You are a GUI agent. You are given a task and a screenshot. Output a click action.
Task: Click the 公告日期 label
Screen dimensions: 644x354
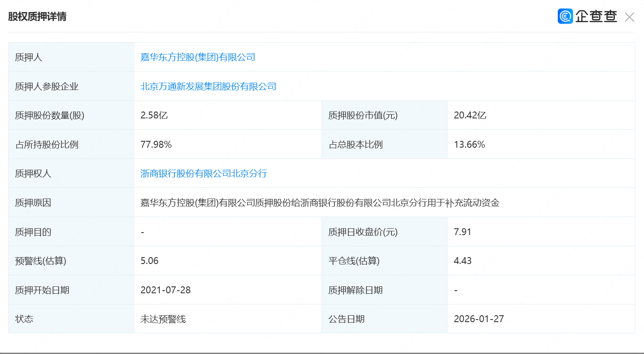347,319
